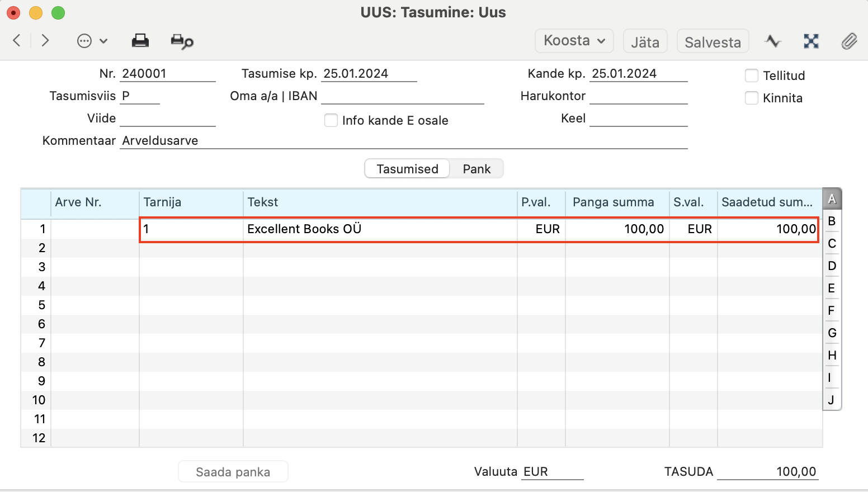Go to next record with forward arrow
This screenshot has width=868, height=492.
(x=45, y=40)
